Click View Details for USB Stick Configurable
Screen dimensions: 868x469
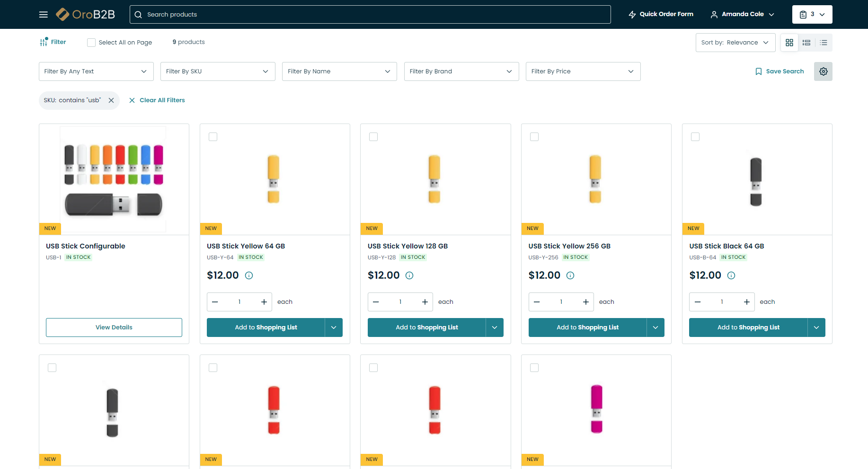coord(114,327)
